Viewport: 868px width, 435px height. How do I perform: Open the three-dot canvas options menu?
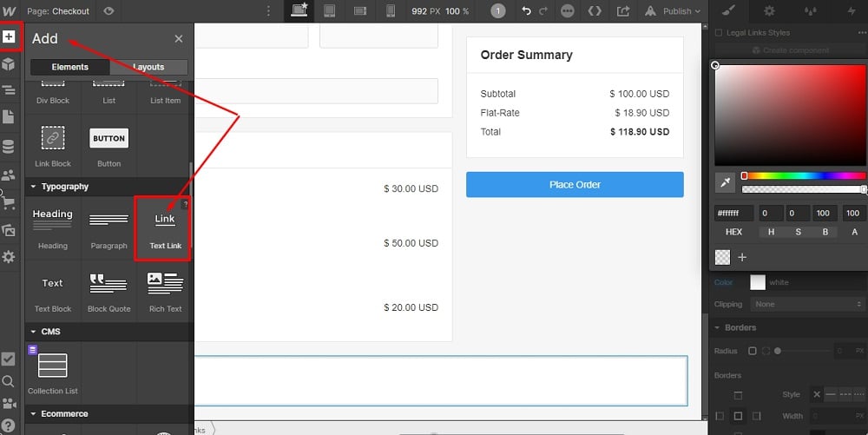click(x=268, y=11)
